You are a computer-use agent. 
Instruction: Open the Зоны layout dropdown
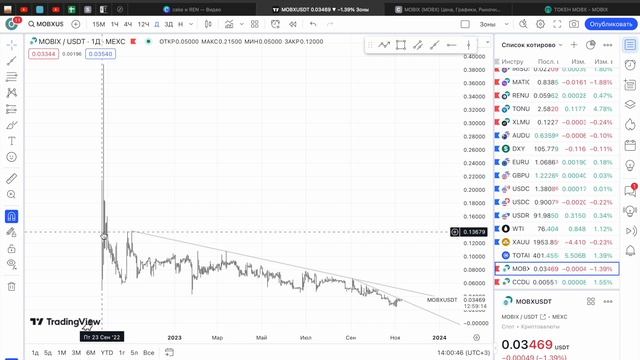pyautogui.click(x=494, y=24)
